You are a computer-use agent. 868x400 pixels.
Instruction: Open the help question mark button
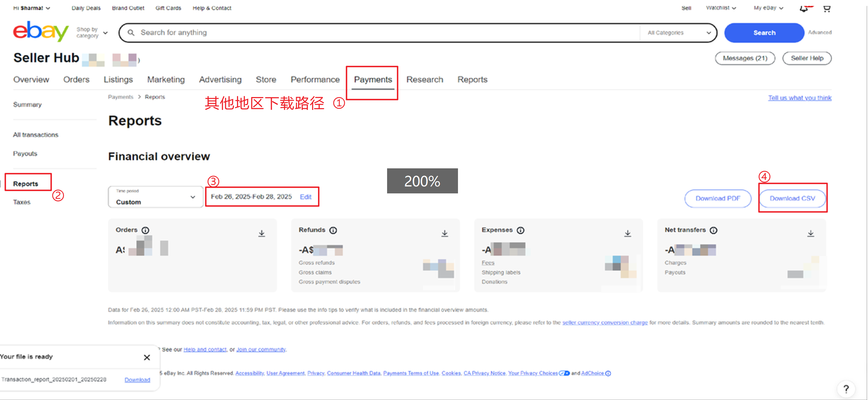tap(846, 389)
